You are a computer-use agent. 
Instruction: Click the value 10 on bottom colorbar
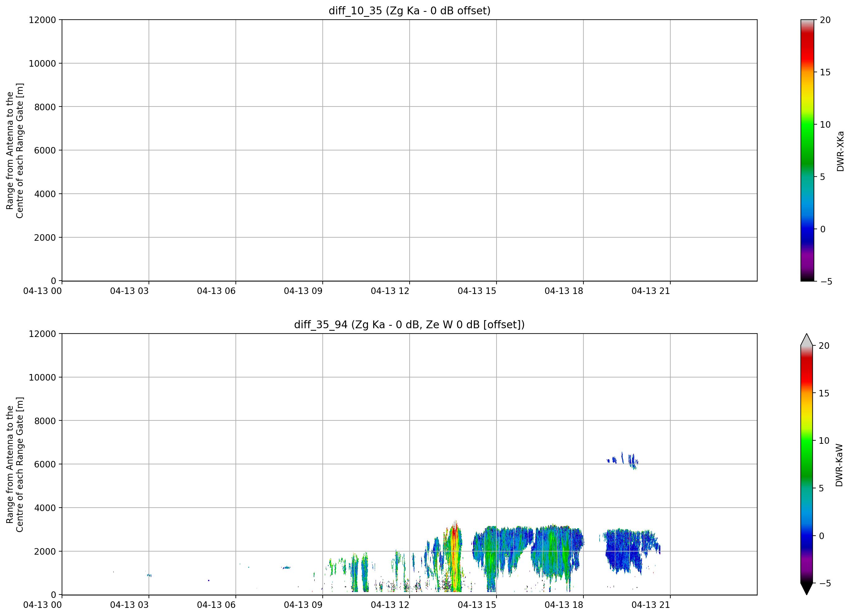[x=824, y=441]
